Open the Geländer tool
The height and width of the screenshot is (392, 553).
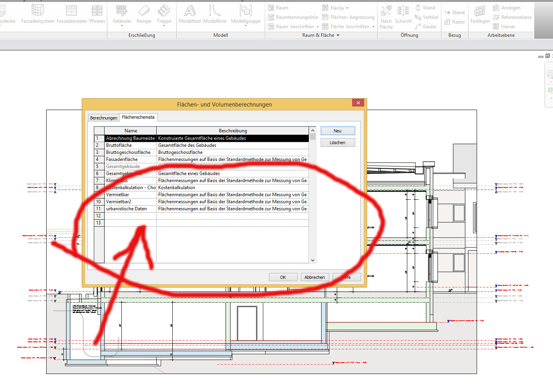[x=122, y=16]
